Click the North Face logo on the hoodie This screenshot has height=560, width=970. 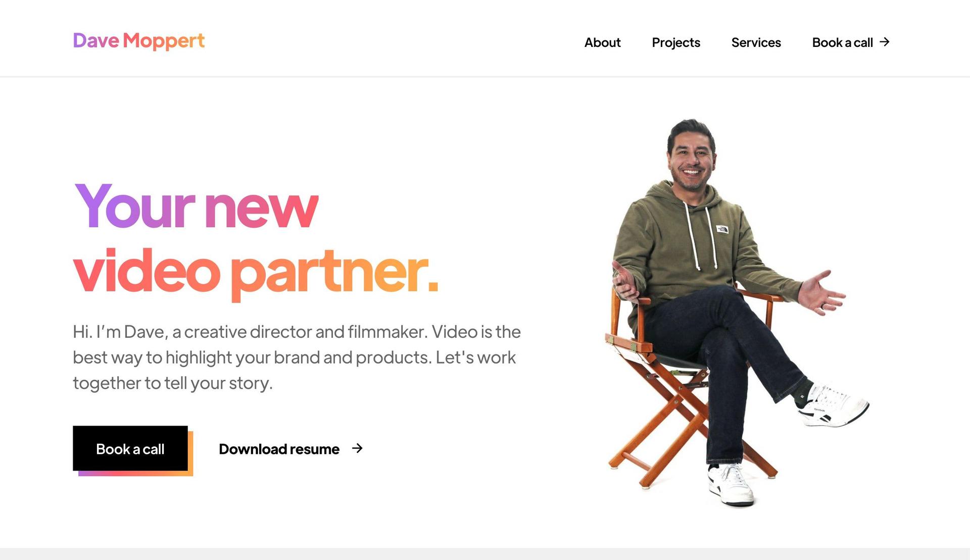coord(722,229)
